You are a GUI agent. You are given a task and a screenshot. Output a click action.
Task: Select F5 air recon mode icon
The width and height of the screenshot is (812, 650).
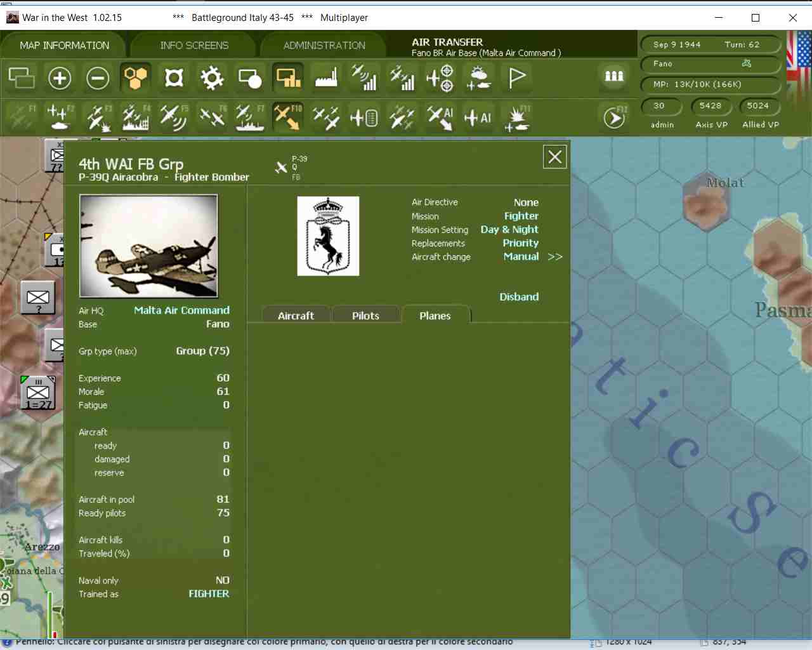[x=174, y=117]
